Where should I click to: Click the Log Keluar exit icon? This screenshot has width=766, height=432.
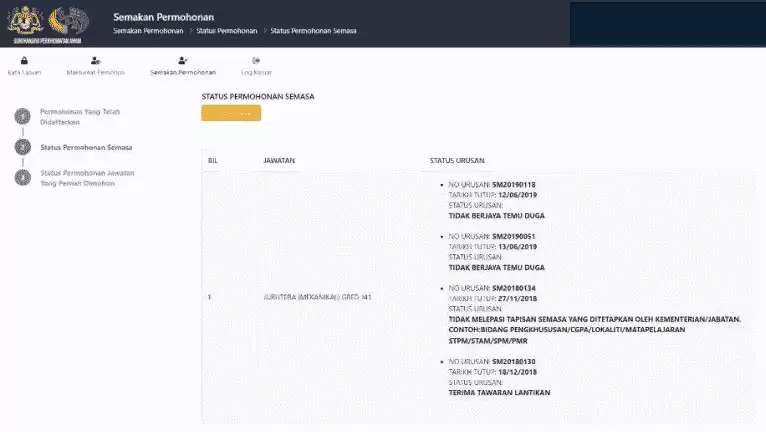point(256,61)
